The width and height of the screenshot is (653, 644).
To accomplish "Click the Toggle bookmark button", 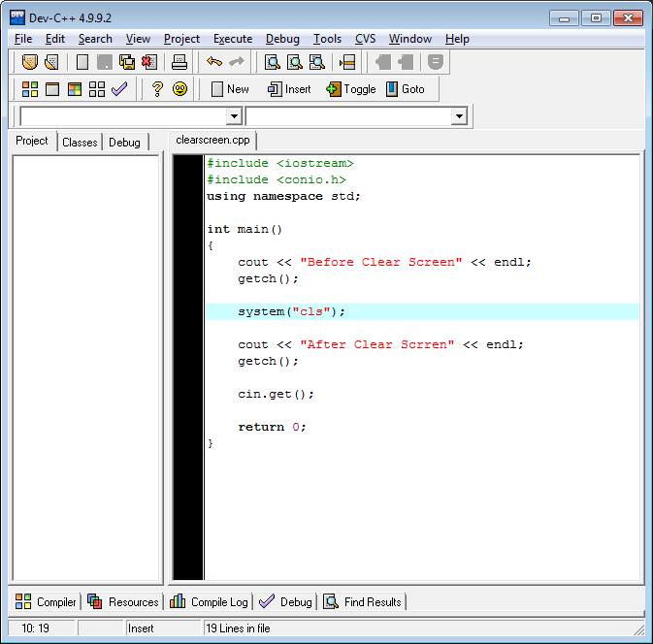I will point(350,89).
